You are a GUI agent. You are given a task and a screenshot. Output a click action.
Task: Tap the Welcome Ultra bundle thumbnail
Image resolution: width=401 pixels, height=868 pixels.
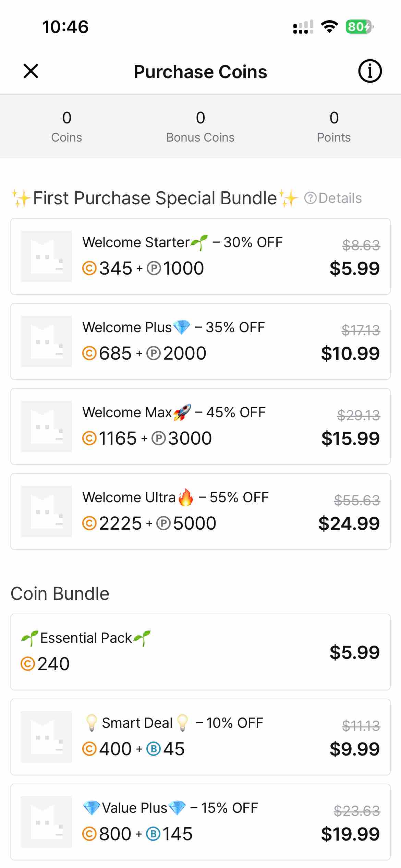[46, 511]
